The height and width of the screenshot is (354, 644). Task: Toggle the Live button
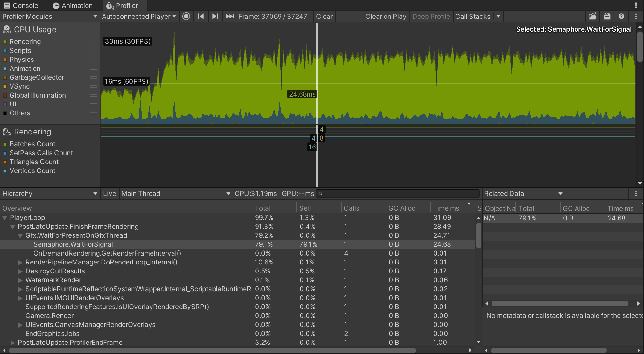point(110,193)
